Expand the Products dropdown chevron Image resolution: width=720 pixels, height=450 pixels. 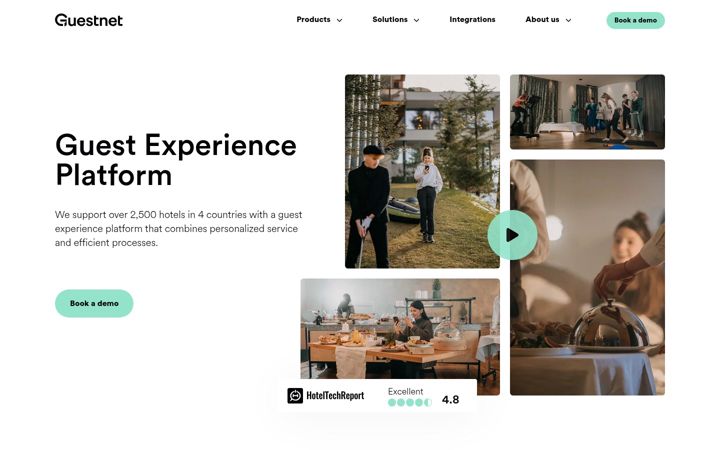tap(339, 20)
